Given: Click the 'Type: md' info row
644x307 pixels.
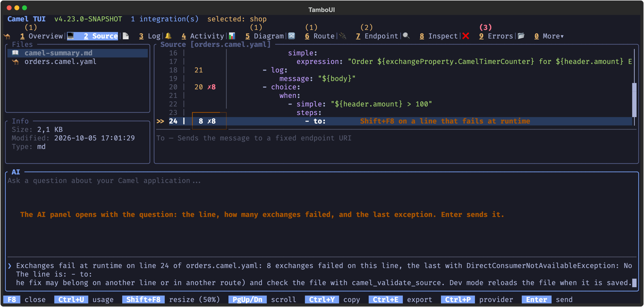Looking at the screenshot, I should tap(29, 147).
